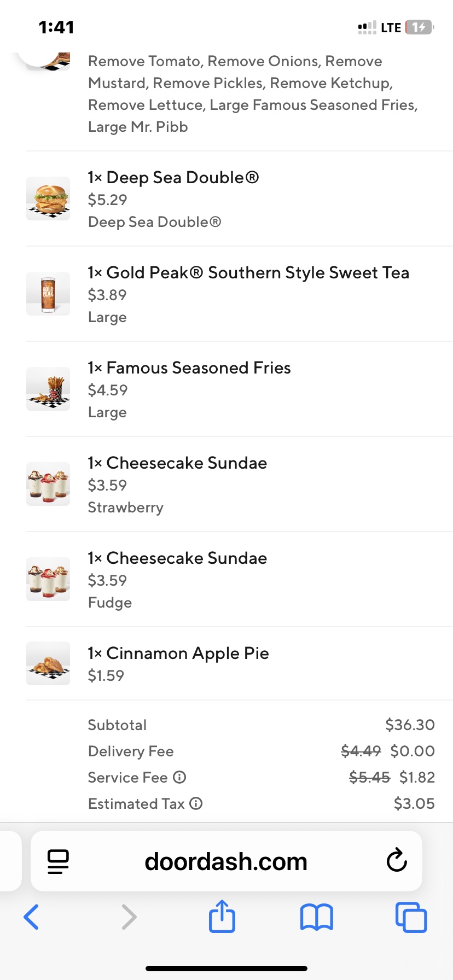Tap the home indicator bar
This screenshot has height=980, width=453.
click(x=226, y=968)
